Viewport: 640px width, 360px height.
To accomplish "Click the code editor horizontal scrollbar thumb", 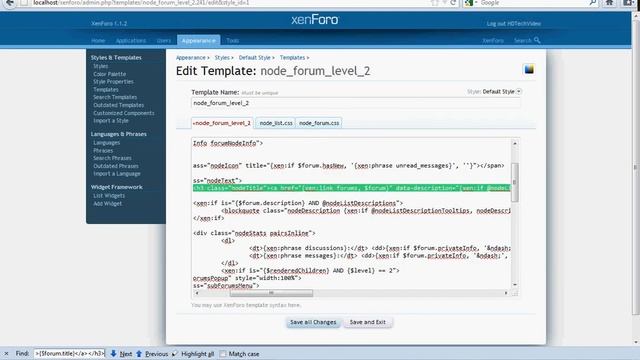I will pyautogui.click(x=271, y=293).
